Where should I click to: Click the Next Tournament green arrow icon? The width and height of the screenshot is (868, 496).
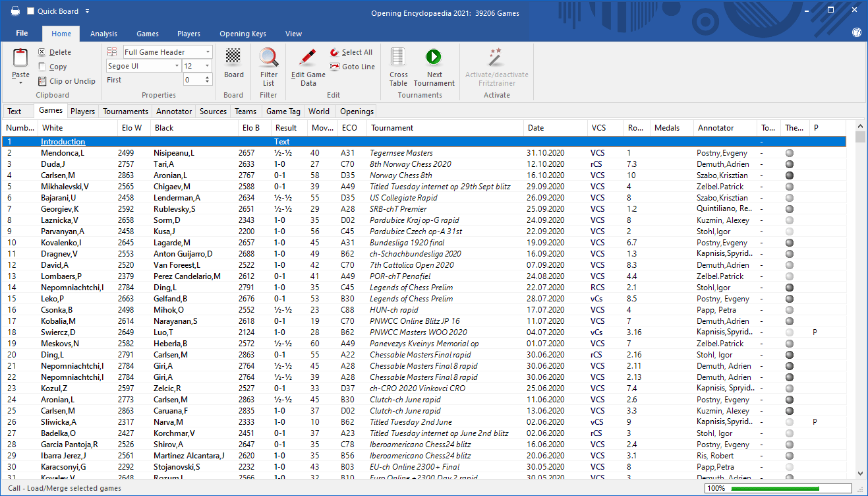(434, 57)
